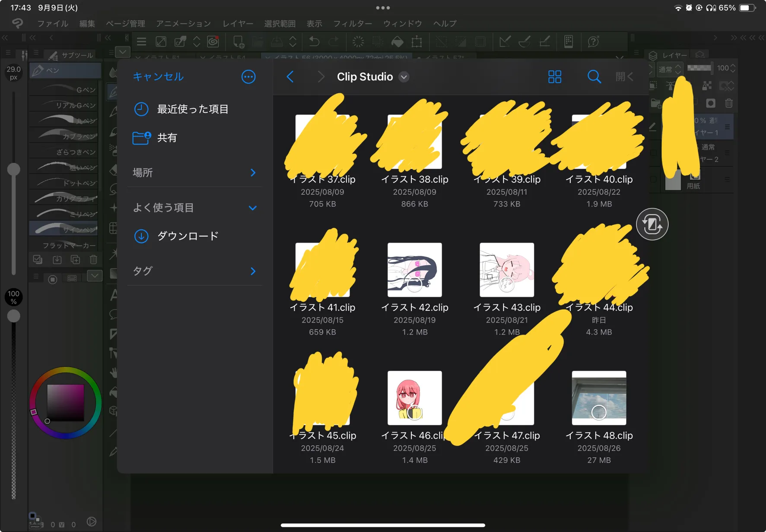The height and width of the screenshot is (532, 766).
Task: Open the blending mode 通常 dropdown
Action: (x=669, y=69)
